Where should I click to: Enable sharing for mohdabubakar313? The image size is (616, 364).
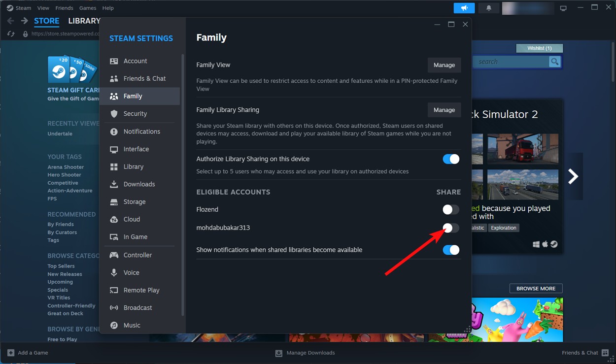point(450,228)
